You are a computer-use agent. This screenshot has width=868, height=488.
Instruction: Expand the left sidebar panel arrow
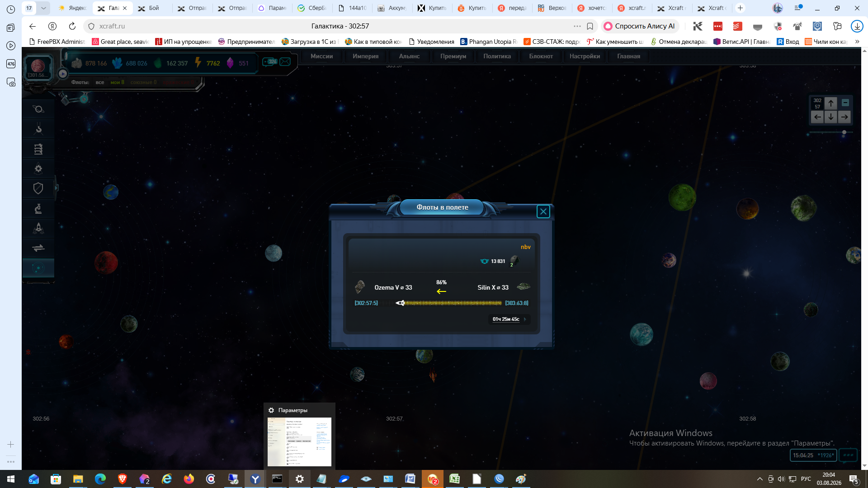click(57, 188)
